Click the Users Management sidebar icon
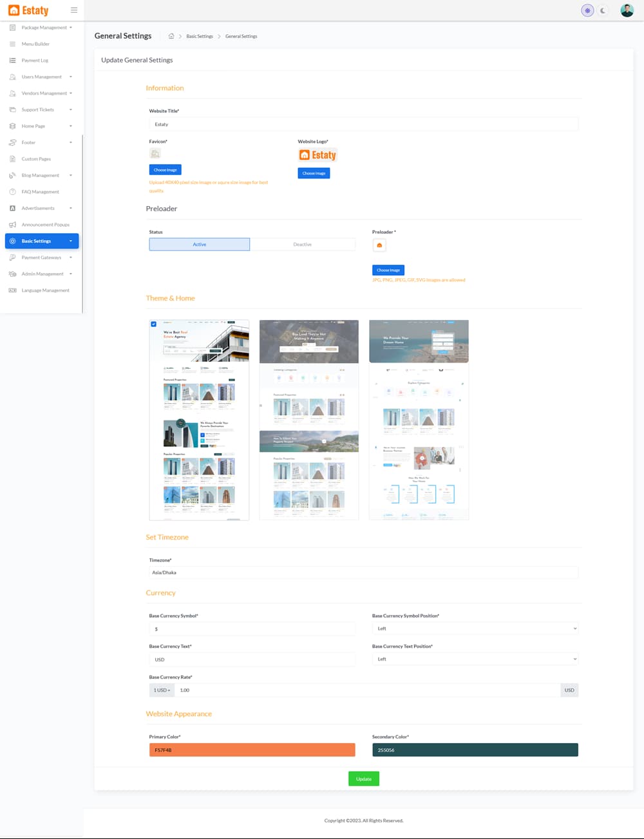644x839 pixels. pyautogui.click(x=12, y=77)
